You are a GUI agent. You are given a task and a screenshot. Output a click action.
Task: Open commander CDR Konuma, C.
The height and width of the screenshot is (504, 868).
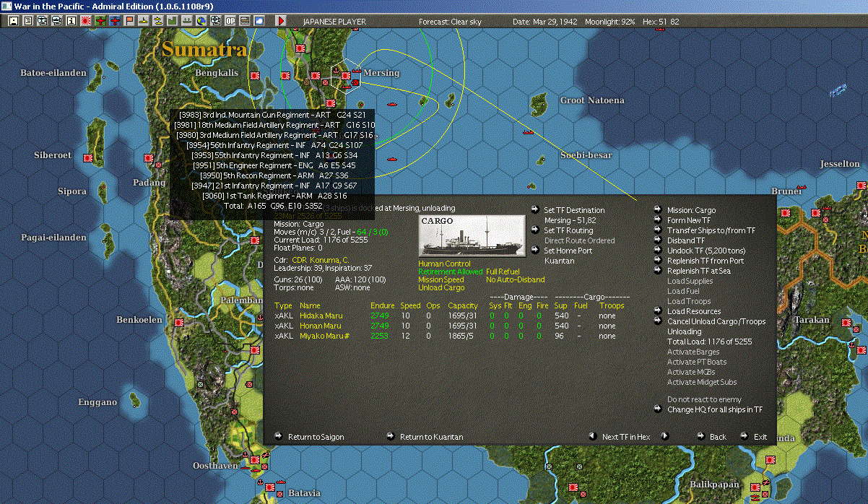coord(320,259)
